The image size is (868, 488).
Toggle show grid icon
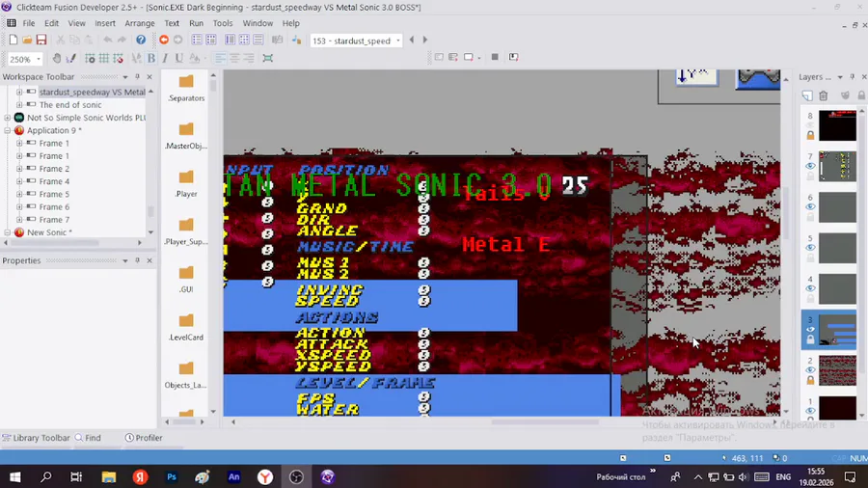point(103,58)
